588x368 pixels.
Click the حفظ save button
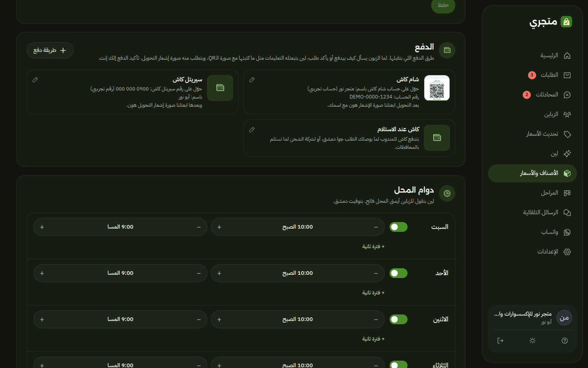click(x=443, y=5)
